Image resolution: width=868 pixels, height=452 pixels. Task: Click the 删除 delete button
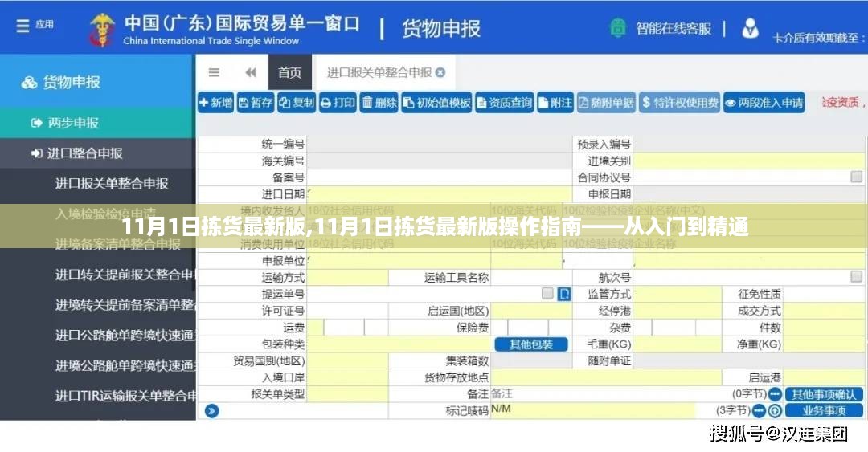379,102
